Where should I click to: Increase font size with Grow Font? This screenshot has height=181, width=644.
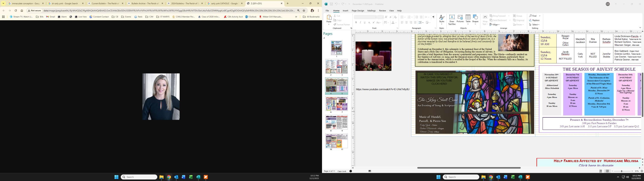coord(386,17)
